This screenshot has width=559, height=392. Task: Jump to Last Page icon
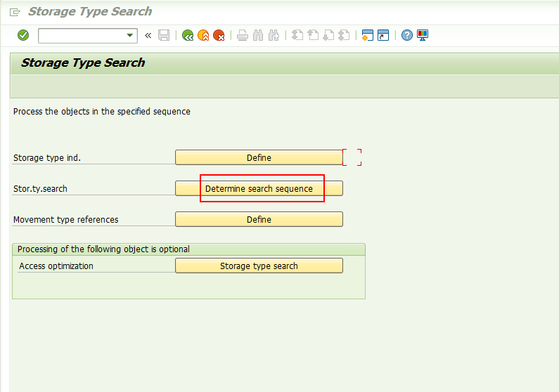pos(344,35)
